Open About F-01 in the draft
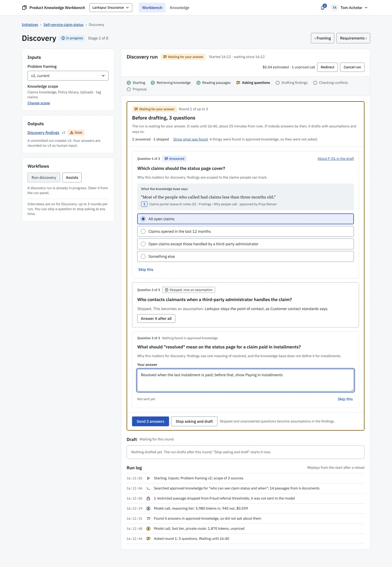This screenshot has width=392, height=567. (x=336, y=159)
